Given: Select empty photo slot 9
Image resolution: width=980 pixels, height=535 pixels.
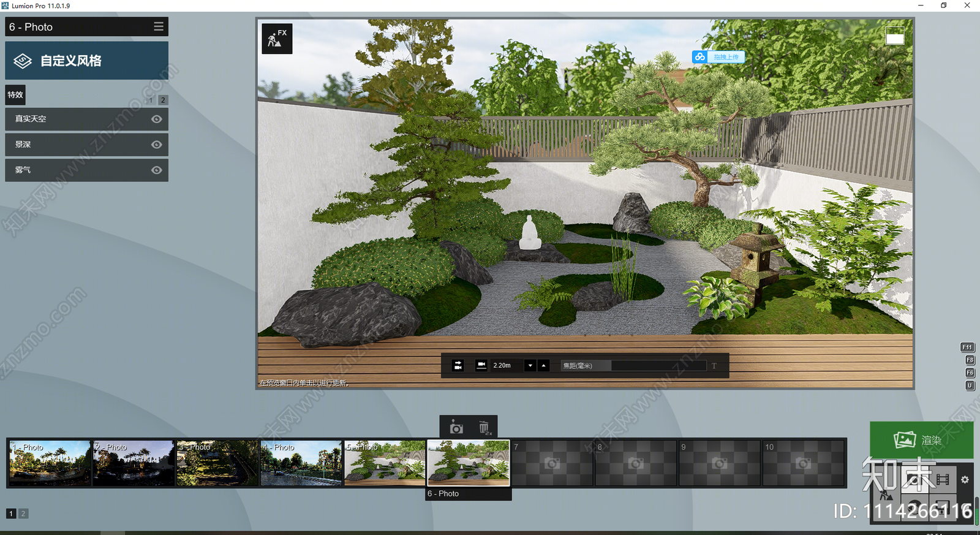Looking at the screenshot, I should [x=720, y=463].
